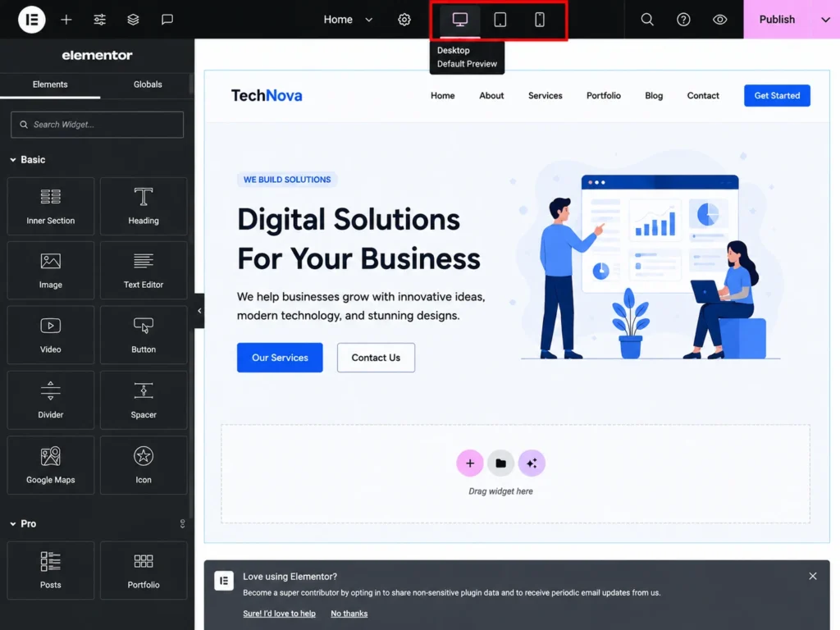
Task: Click the AI sparkle build icon
Action: click(532, 463)
